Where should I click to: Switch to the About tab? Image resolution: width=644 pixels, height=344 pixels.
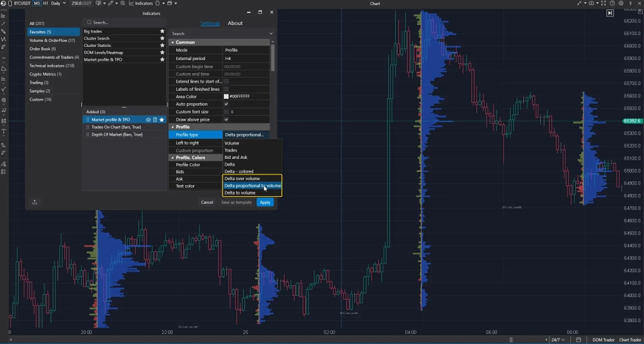[235, 23]
